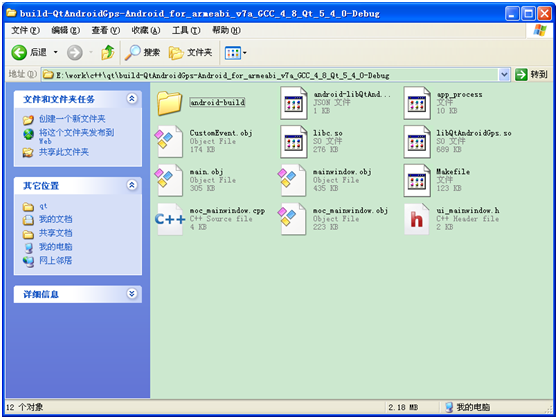Expand the Details panel chevron
558x419 pixels.
[x=132, y=294]
